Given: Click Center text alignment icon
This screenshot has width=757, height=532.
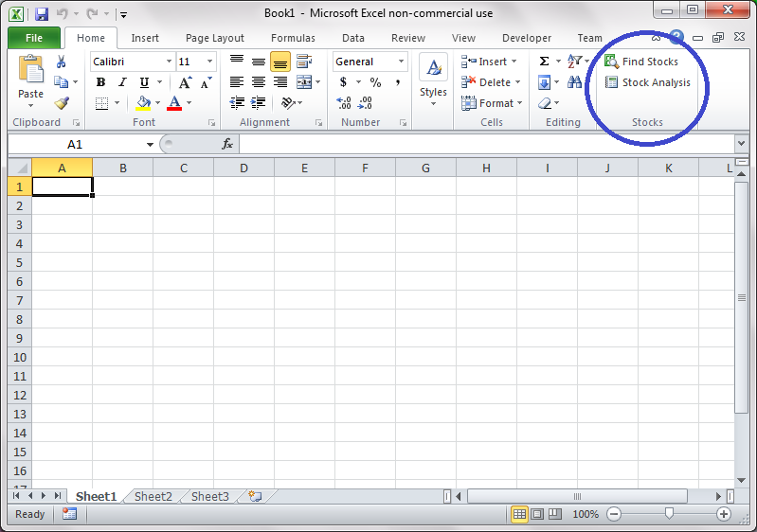Looking at the screenshot, I should (x=259, y=82).
